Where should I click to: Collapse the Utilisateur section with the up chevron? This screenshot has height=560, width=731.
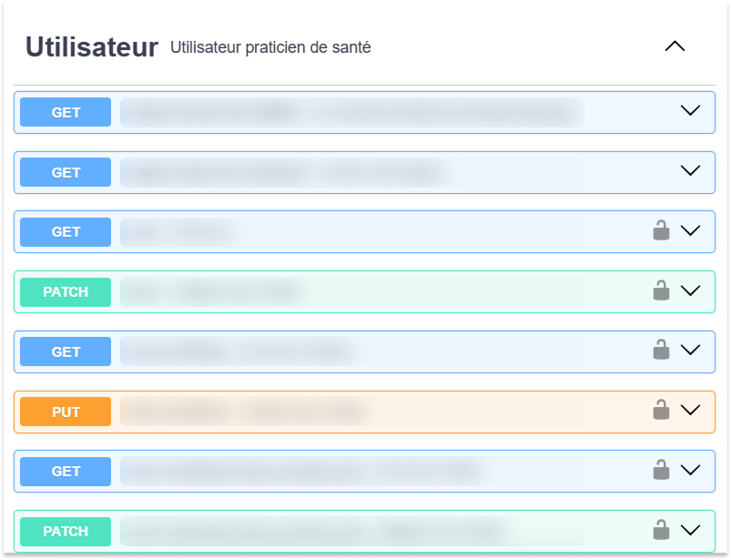point(675,46)
